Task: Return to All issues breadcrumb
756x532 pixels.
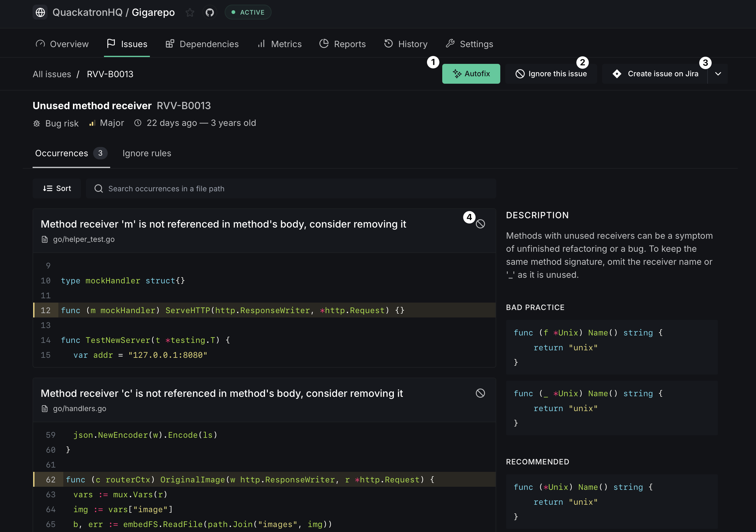Action: click(52, 74)
